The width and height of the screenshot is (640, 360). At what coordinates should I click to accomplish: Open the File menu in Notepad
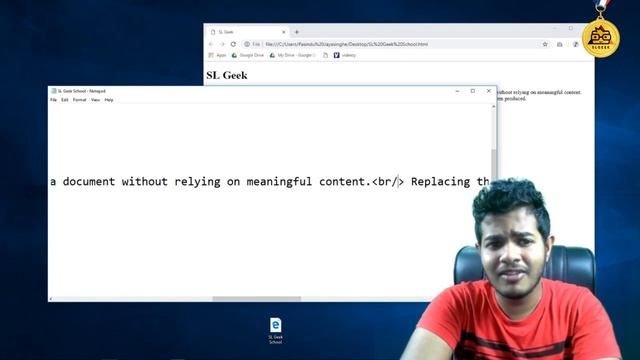click(x=53, y=100)
